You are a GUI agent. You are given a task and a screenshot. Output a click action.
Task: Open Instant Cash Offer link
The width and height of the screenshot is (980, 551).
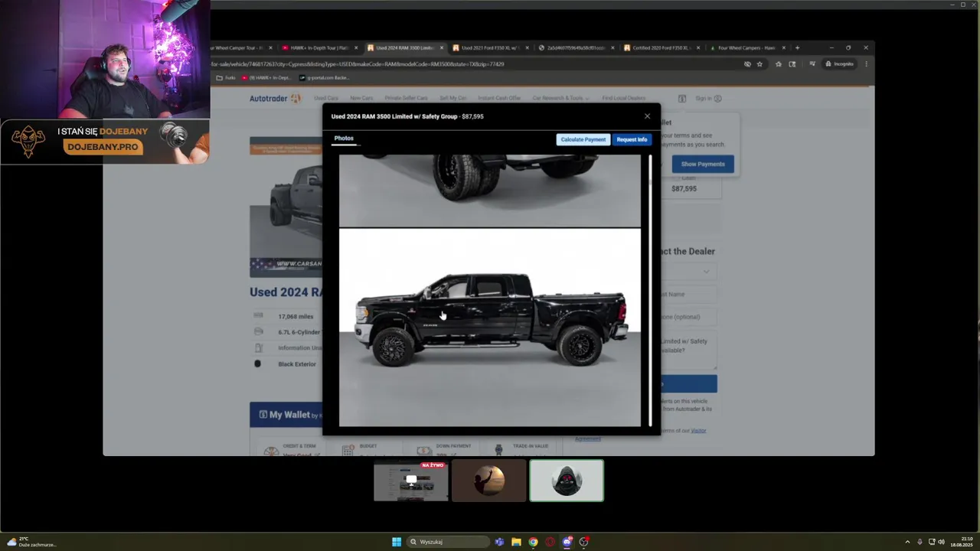point(499,98)
